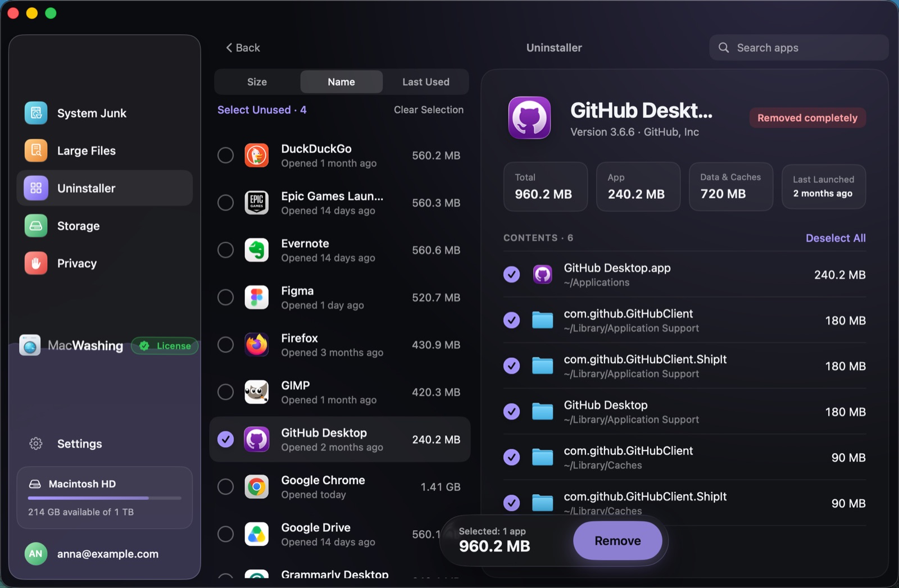
Task: Click Deselect All in contents
Action: pos(836,238)
